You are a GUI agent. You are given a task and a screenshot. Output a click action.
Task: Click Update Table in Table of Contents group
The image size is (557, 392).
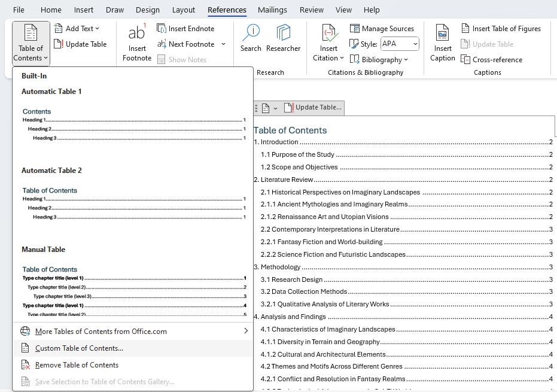80,44
